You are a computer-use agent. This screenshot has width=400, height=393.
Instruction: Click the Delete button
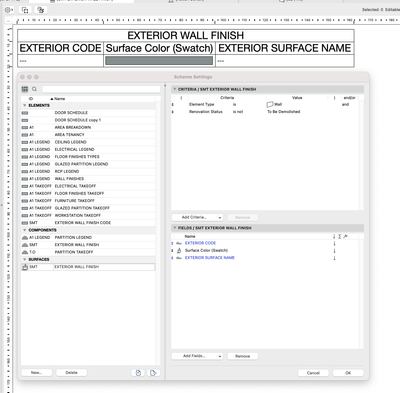coord(71,373)
